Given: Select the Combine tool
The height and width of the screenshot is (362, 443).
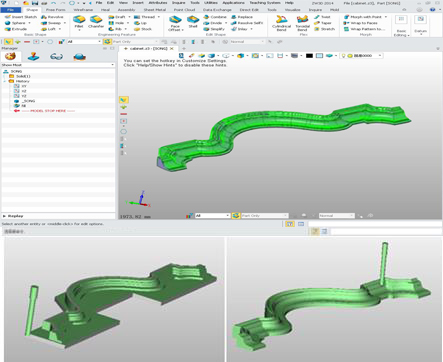Looking at the screenshot, I should 216,17.
